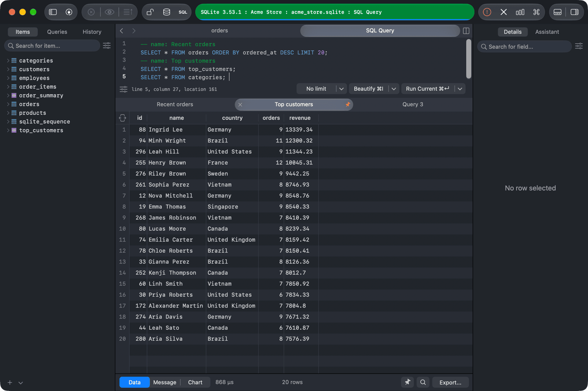Click the Search for field input
The height and width of the screenshot is (391, 588).
(x=524, y=47)
